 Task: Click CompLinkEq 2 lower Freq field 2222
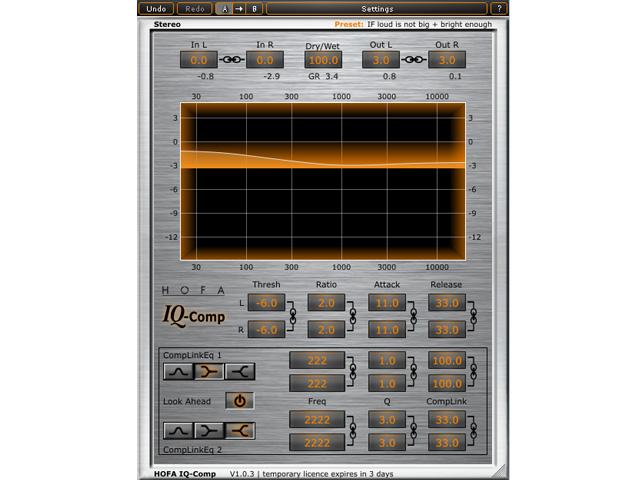tap(317, 442)
